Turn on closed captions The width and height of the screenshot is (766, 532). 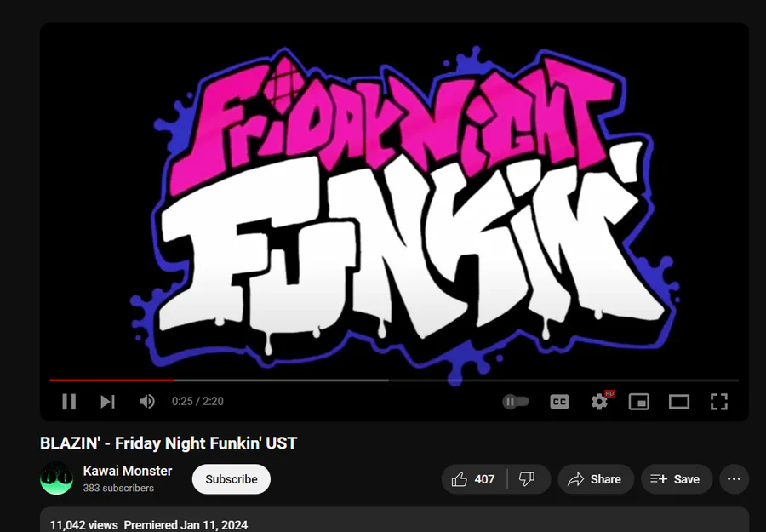(x=559, y=402)
